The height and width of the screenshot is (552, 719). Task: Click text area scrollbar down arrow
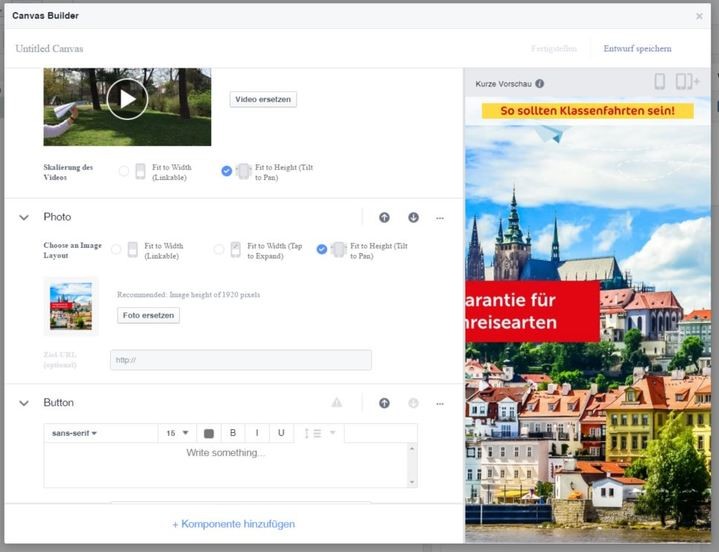click(412, 482)
